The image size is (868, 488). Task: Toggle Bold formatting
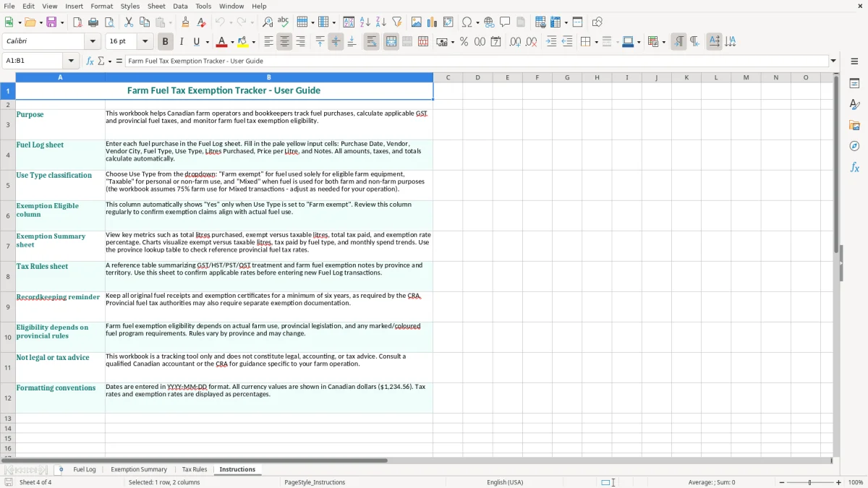tap(166, 42)
